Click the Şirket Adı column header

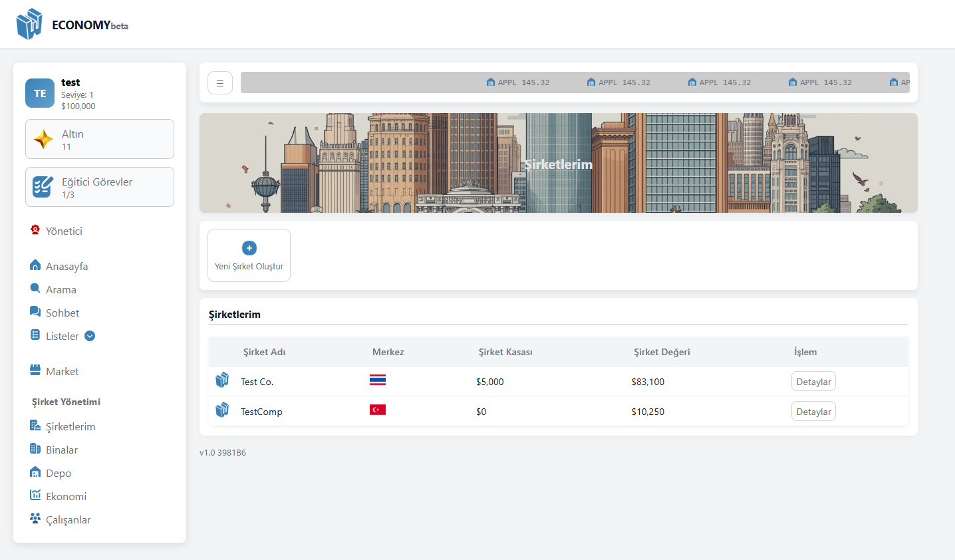[x=264, y=352]
